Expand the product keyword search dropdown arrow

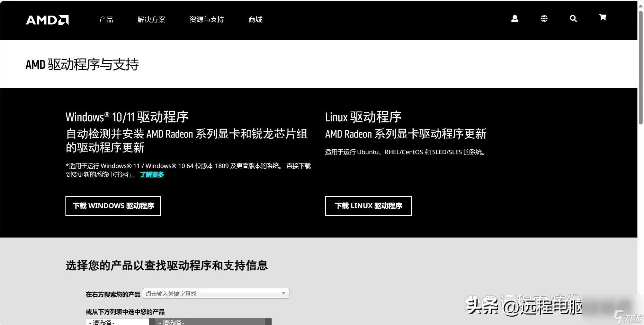point(283,293)
